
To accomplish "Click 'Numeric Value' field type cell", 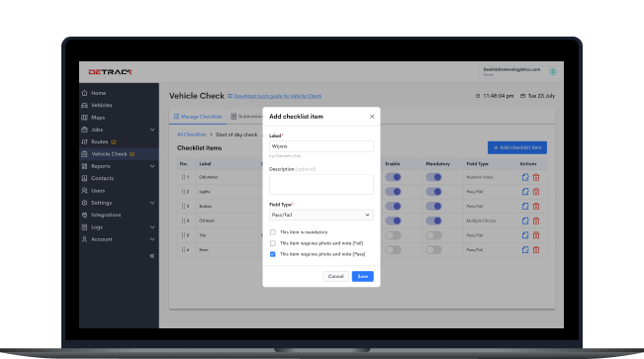I will tap(480, 177).
